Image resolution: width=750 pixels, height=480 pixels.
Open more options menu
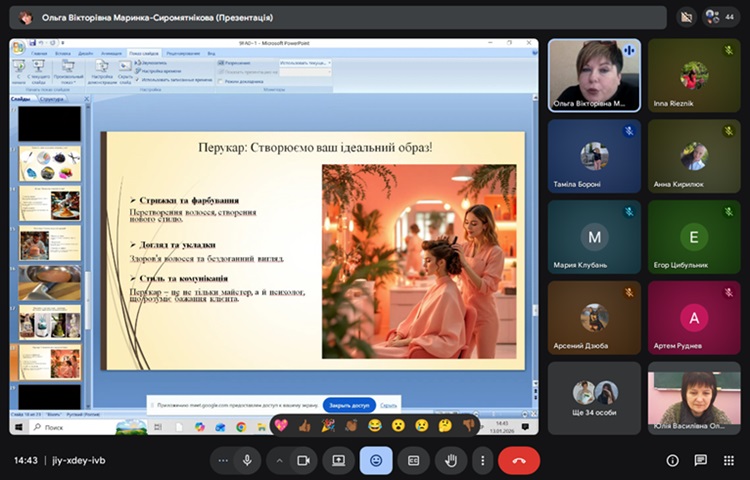[483, 460]
